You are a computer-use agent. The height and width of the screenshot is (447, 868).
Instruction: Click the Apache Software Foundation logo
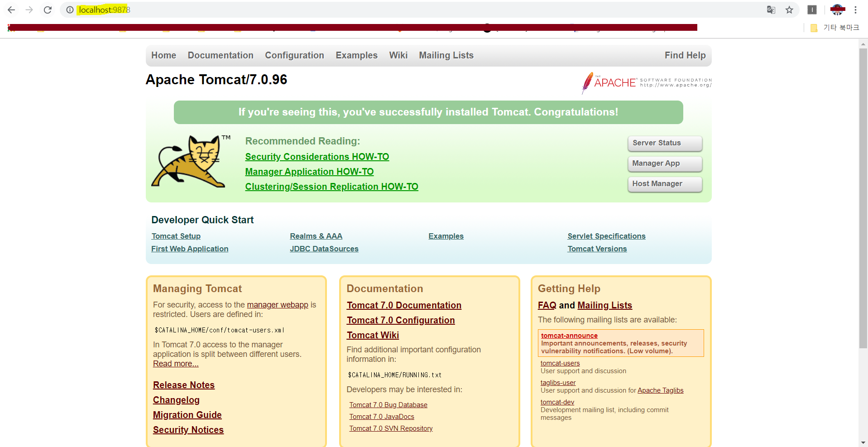(x=646, y=82)
